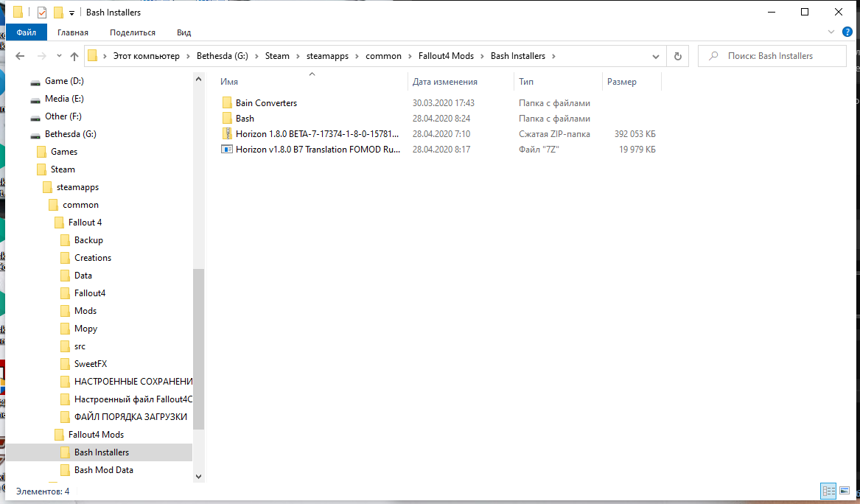Sort files by Дата изменения column
The height and width of the screenshot is (504, 860).
click(445, 82)
